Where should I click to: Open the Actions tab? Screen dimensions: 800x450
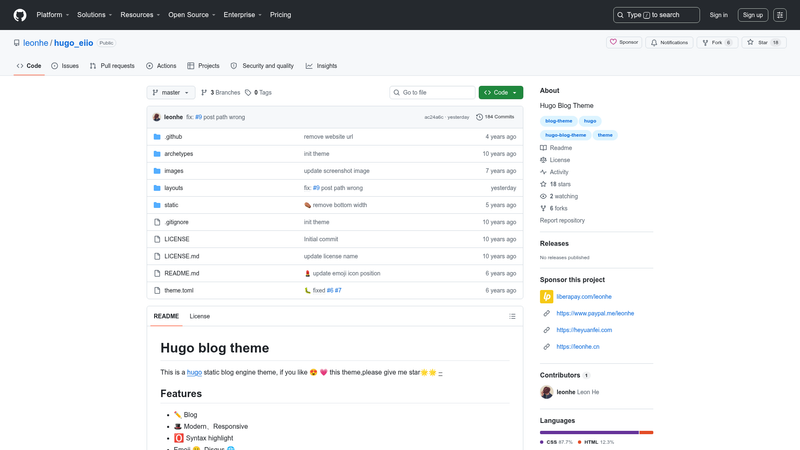point(161,66)
